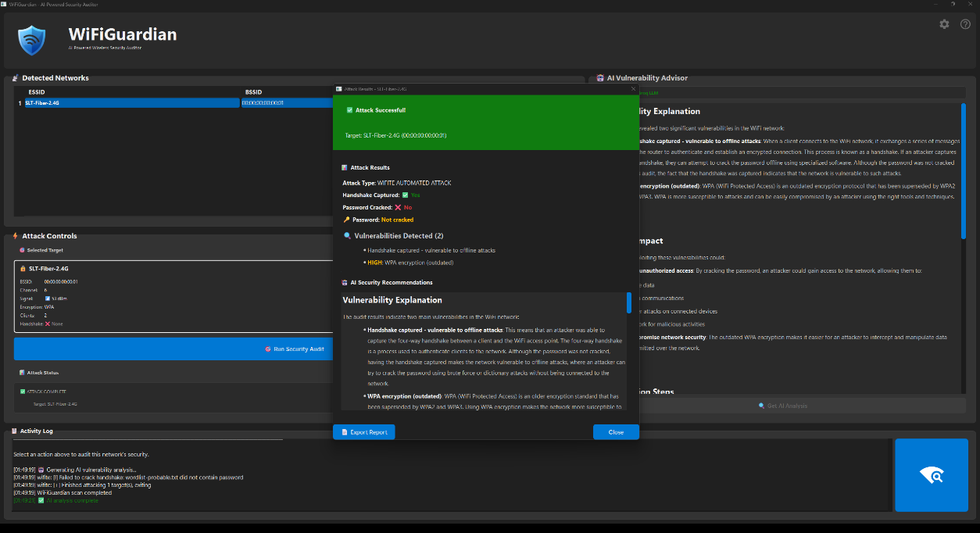Close the Attack Results dialog with X
980x533 pixels.
click(633, 89)
